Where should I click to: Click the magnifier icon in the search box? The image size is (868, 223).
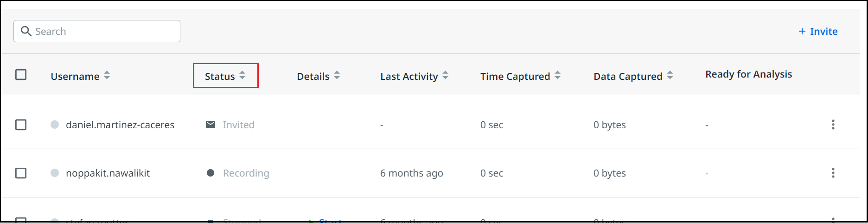26,31
